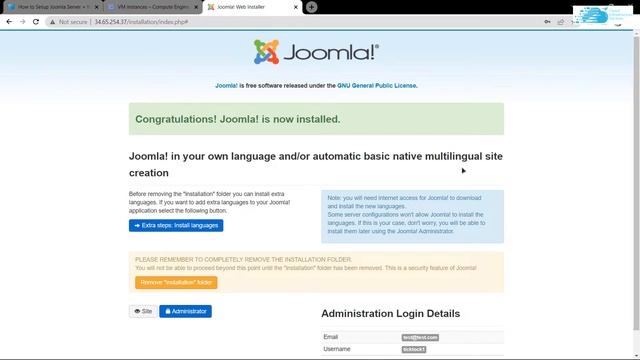Click the browser forward arrow

[x=22, y=22]
